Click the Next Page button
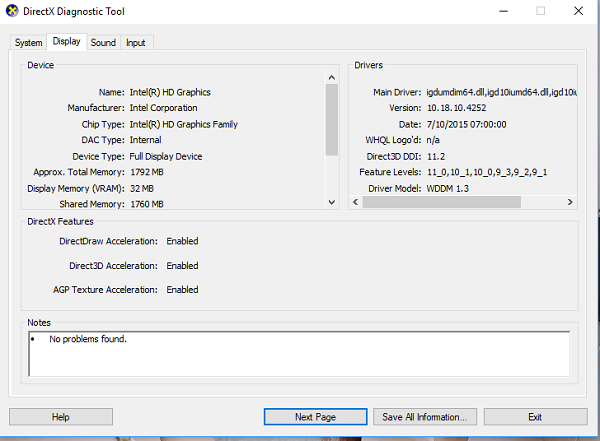This screenshot has height=441, width=600. (x=315, y=417)
